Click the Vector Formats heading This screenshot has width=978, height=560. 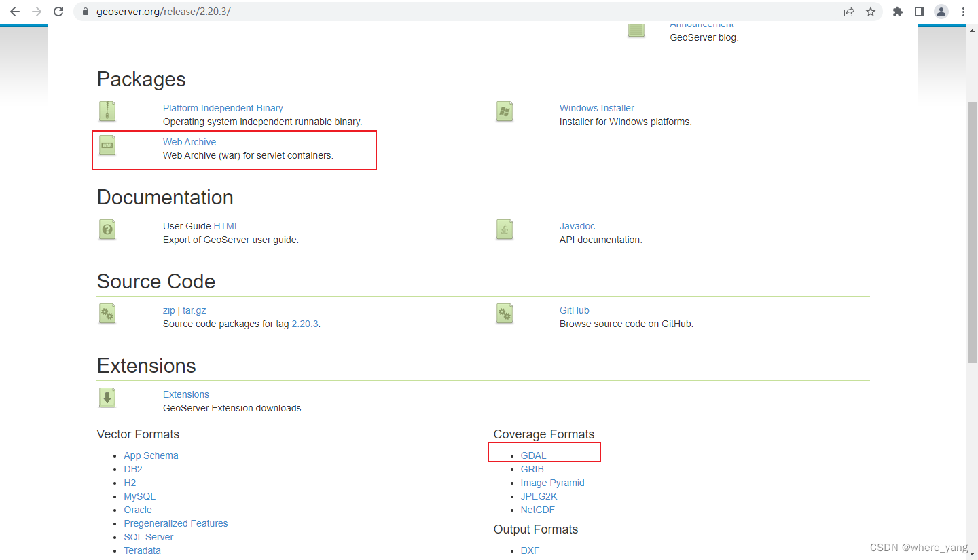pos(139,434)
